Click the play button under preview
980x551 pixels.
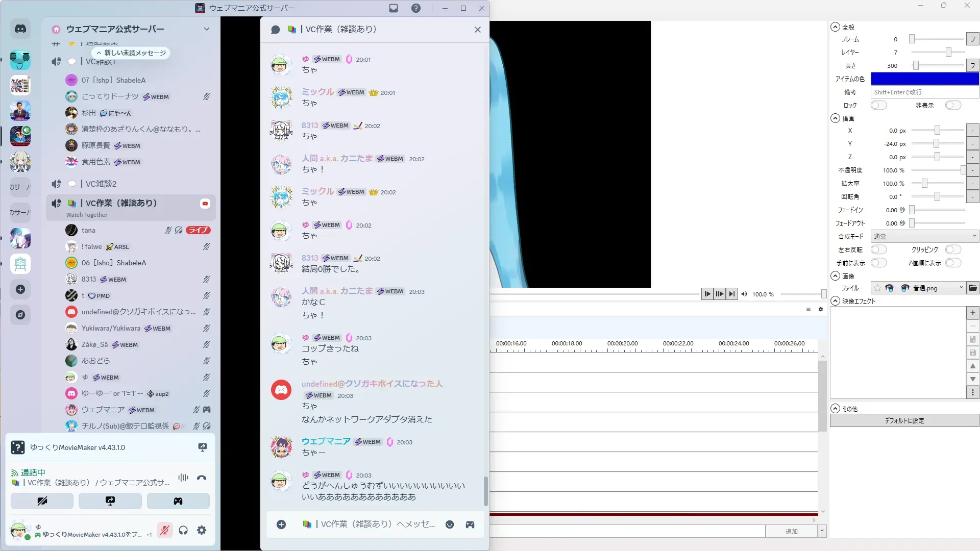[707, 294]
